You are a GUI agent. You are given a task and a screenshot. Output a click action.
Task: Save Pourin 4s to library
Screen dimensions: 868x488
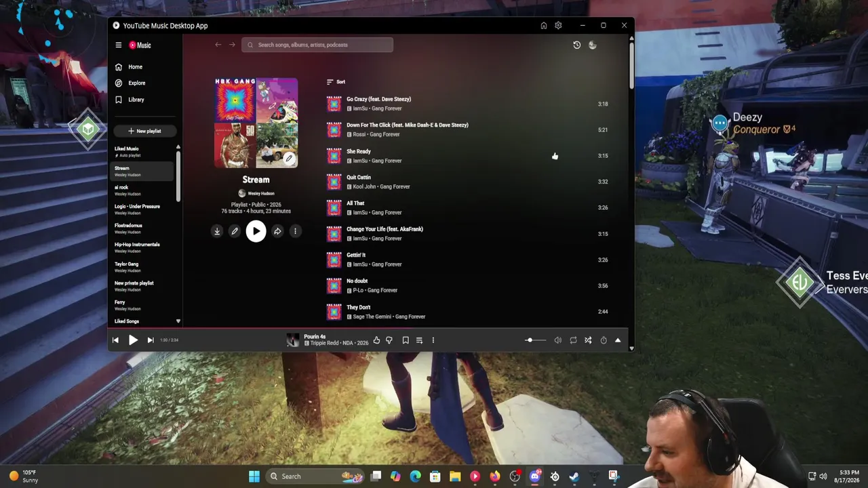(406, 340)
